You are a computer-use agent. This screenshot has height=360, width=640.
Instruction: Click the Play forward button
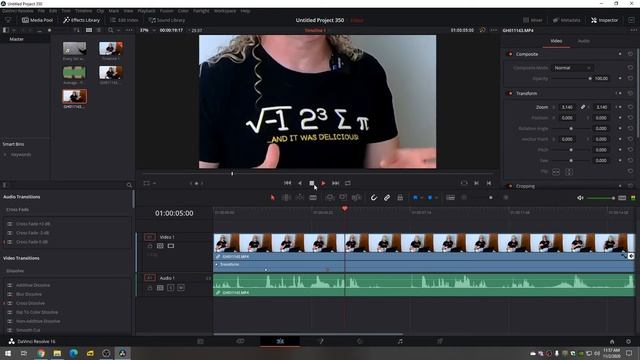pyautogui.click(x=323, y=183)
